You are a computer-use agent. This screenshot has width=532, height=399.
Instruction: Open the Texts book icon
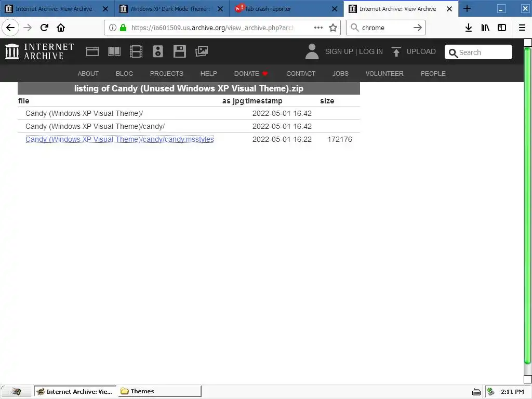[x=114, y=51]
